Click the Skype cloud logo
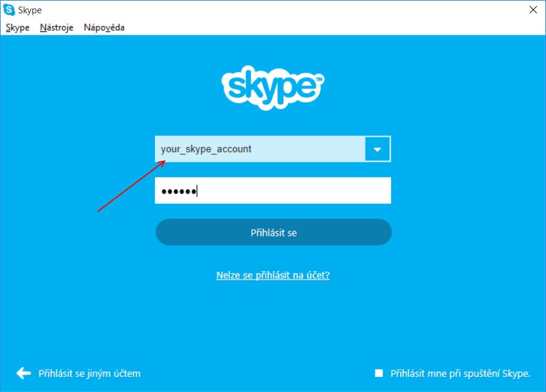The height and width of the screenshot is (392, 546). click(272, 87)
